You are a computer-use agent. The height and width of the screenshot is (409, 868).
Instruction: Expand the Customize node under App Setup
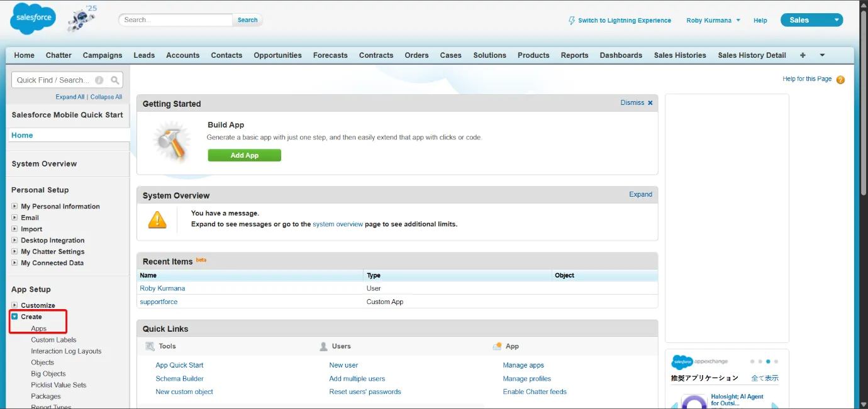(14, 305)
